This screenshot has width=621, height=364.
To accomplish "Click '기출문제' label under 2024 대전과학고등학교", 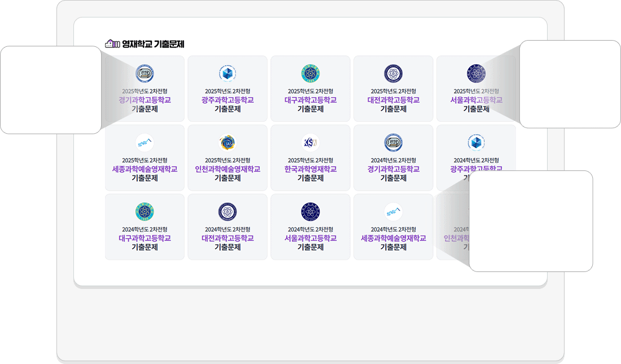I will pyautogui.click(x=228, y=247).
